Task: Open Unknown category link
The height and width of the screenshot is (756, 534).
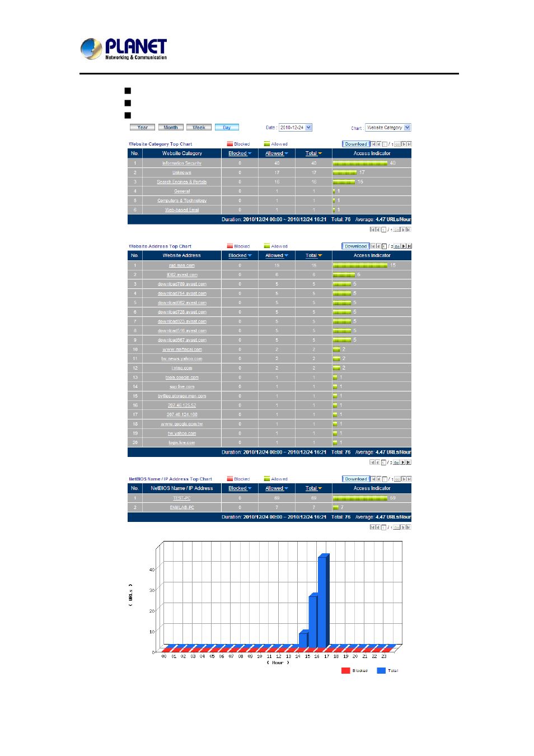Action: point(182,172)
